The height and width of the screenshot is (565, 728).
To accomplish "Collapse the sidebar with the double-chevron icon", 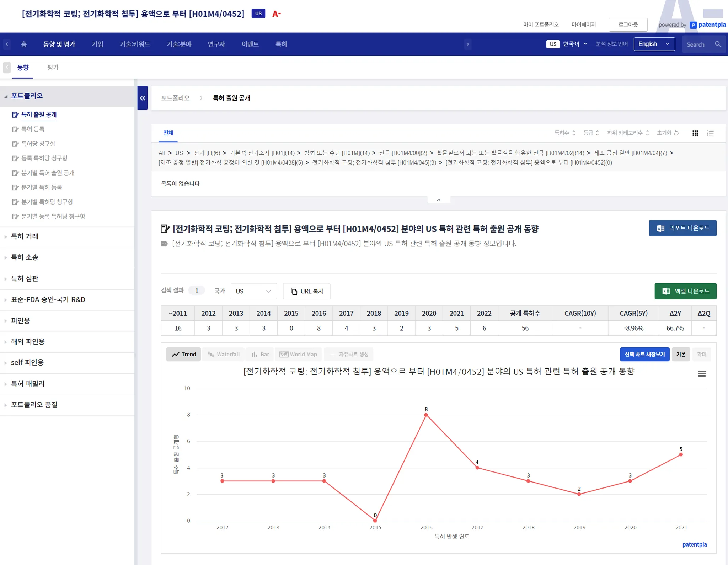I will (x=143, y=98).
